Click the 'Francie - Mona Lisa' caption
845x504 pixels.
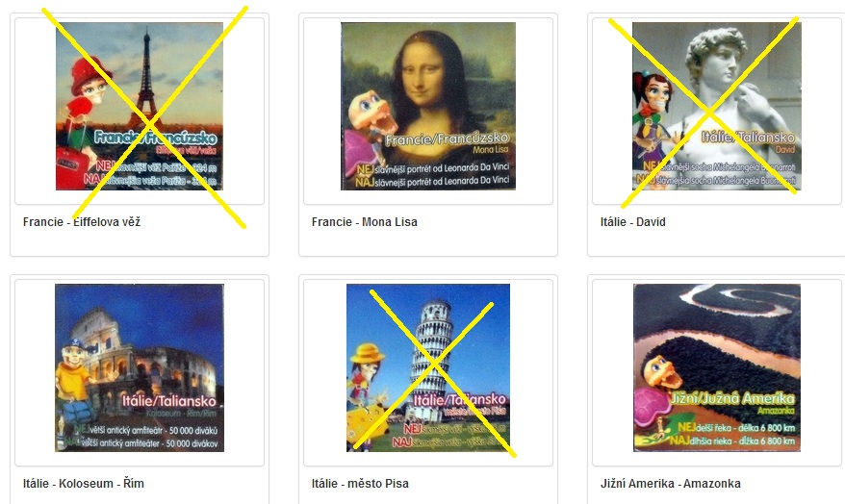click(x=365, y=222)
